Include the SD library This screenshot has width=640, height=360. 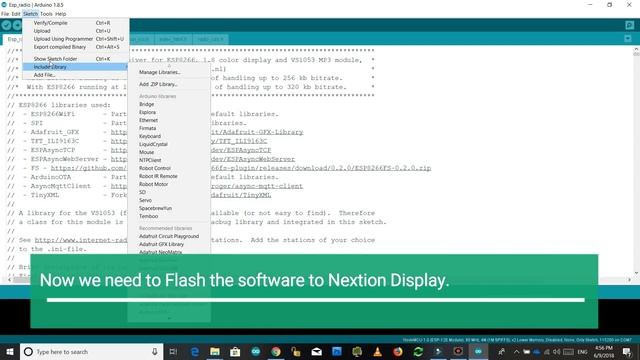(x=169, y=192)
